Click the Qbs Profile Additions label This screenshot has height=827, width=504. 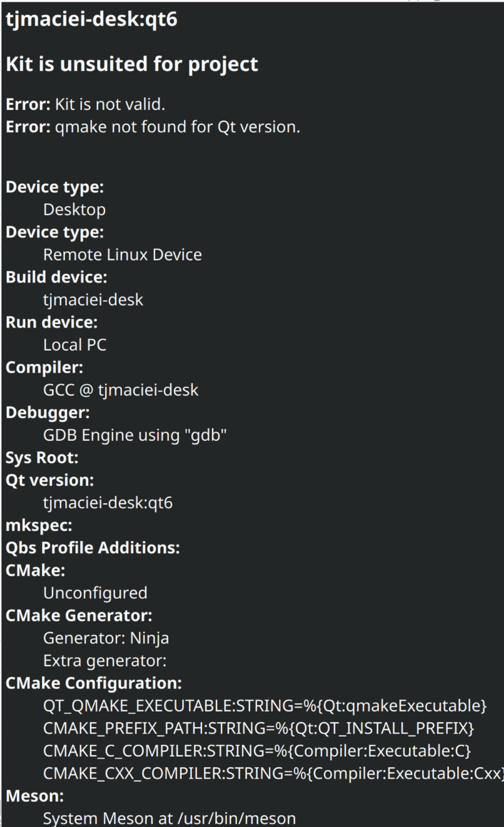(x=92, y=548)
